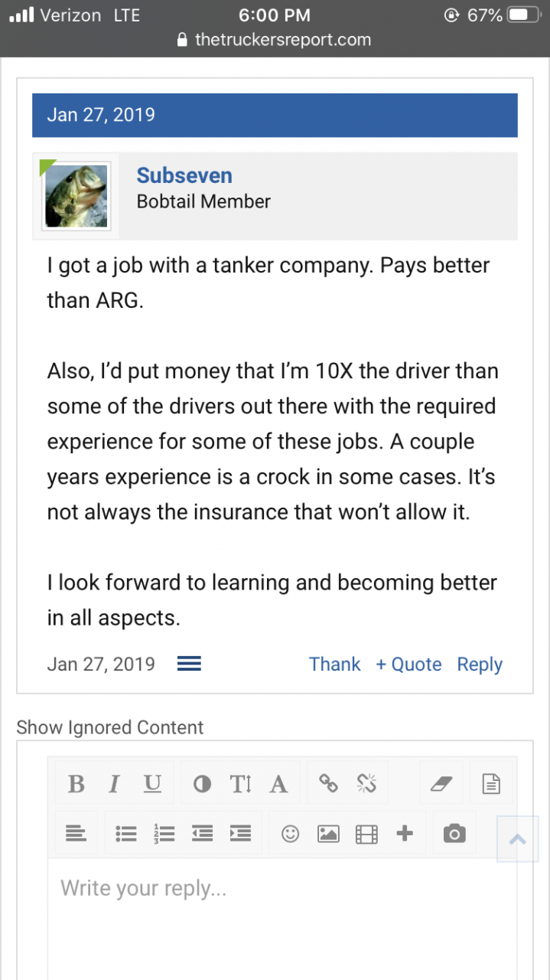The height and width of the screenshot is (980, 550).
Task: Open the font family dropdown
Action: [x=278, y=784]
